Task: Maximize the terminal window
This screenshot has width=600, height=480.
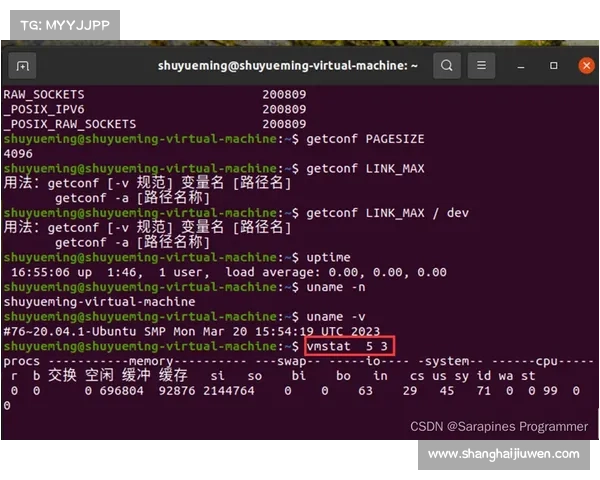Action: pos(553,66)
